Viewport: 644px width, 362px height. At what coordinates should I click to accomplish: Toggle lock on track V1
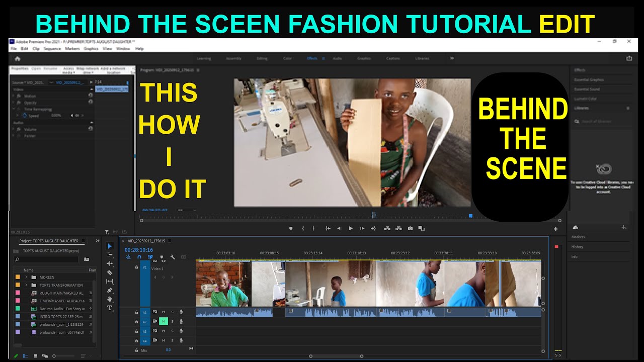[136, 268]
